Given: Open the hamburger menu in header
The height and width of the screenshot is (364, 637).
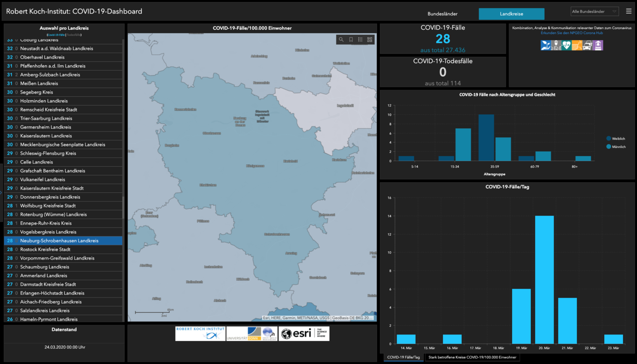Looking at the screenshot, I should (629, 11).
